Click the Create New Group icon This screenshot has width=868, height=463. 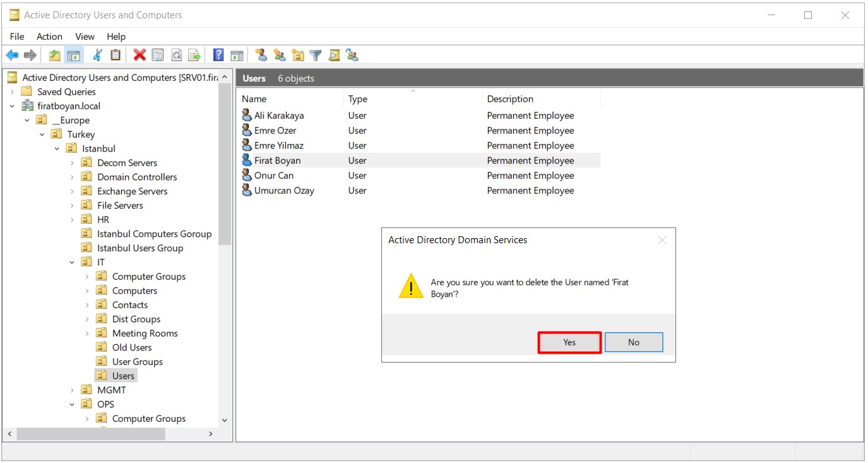(x=280, y=56)
